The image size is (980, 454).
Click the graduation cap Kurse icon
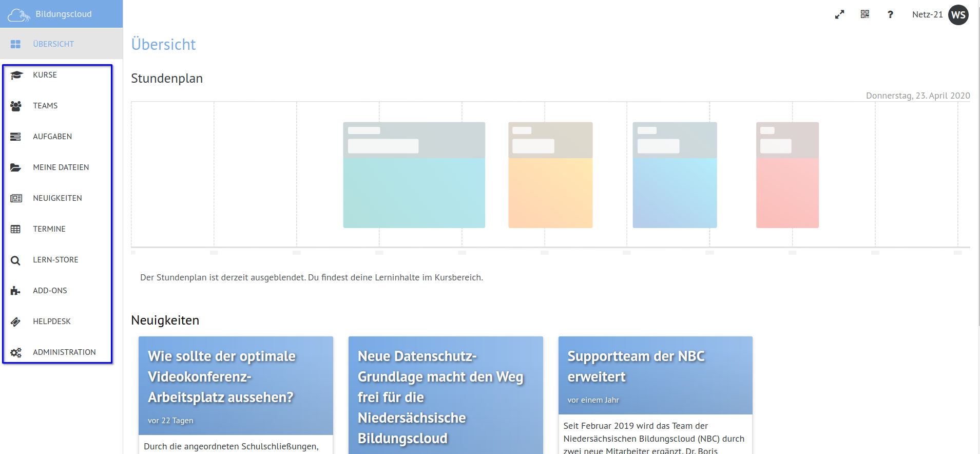[x=16, y=75]
